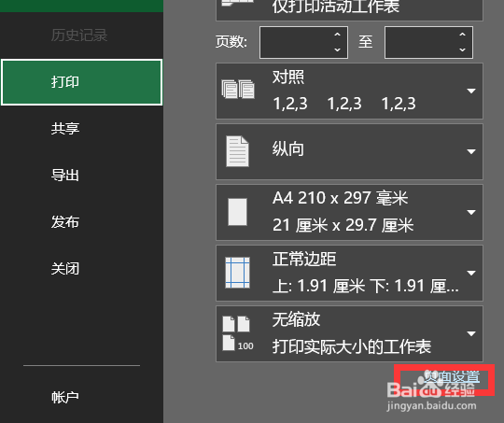The image size is (504, 423).
Task: Click the 关闭 menu item
Action: pyautogui.click(x=65, y=269)
